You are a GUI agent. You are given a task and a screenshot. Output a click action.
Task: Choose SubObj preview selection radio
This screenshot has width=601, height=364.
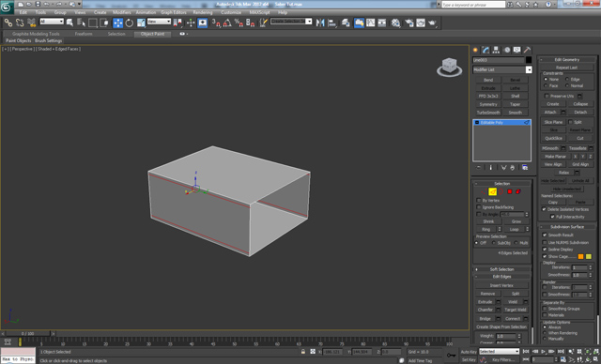(x=493, y=243)
